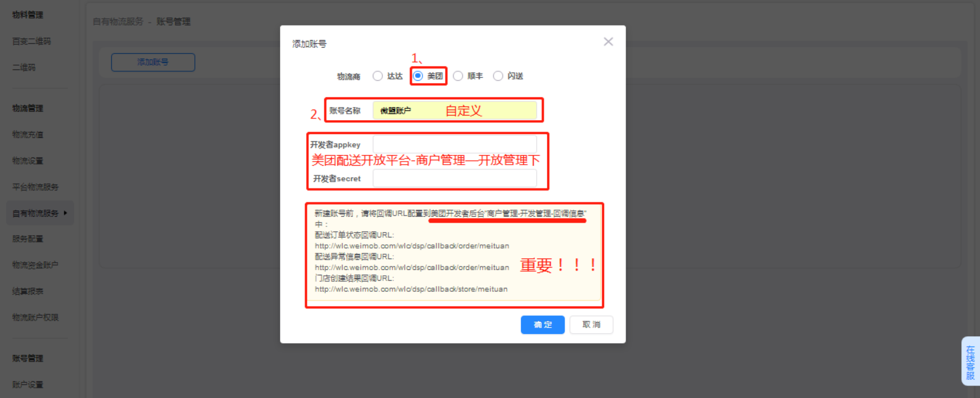Go to 物流充值 in the sidebar
Viewport: 980px width, 398px height.
[27, 134]
